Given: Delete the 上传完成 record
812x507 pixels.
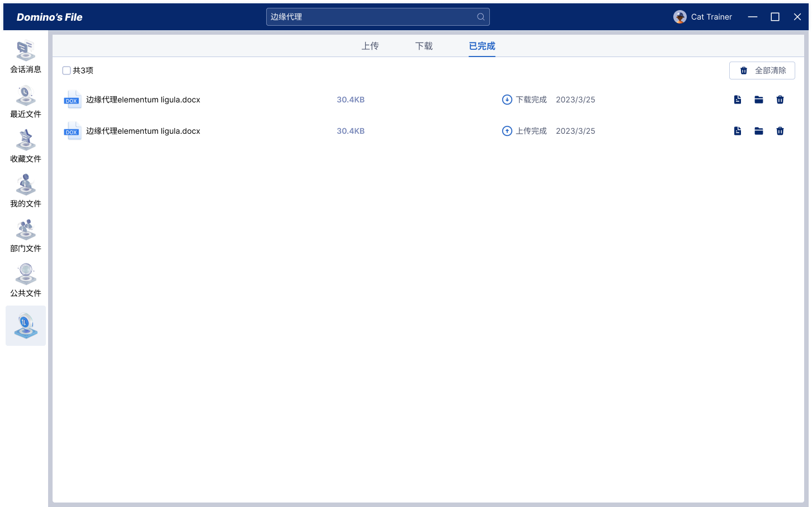Looking at the screenshot, I should pyautogui.click(x=780, y=131).
